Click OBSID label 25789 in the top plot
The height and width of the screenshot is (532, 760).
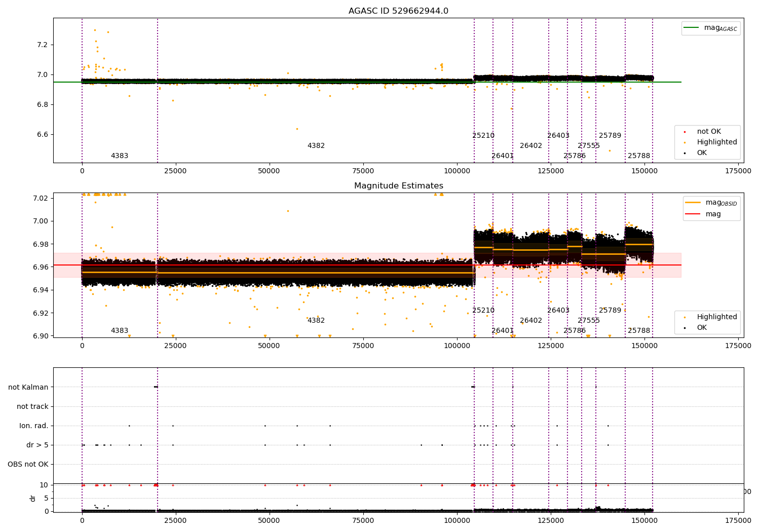(x=610, y=136)
